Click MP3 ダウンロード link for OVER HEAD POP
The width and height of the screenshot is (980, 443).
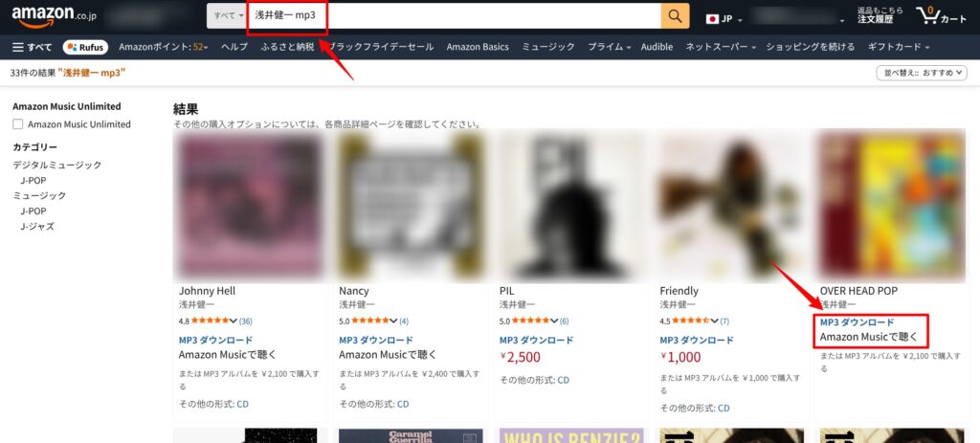tap(857, 321)
